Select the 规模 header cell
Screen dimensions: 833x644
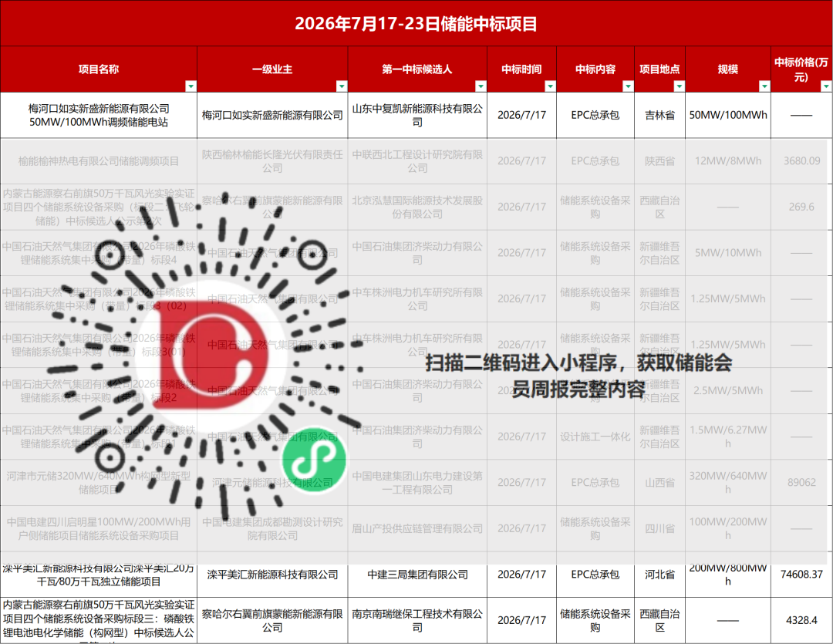click(x=728, y=69)
